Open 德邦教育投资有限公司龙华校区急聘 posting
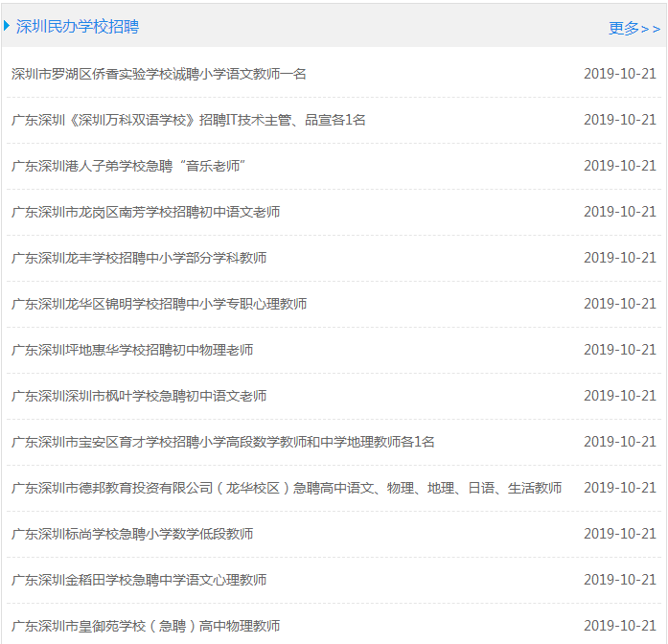Screen dimensions: 668x644 pyautogui.click(x=287, y=488)
